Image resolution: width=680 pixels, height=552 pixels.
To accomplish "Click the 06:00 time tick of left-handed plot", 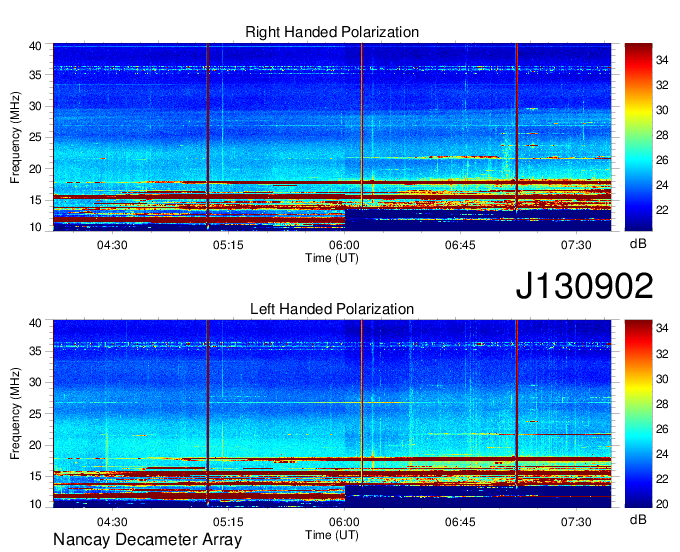I will pos(344,522).
